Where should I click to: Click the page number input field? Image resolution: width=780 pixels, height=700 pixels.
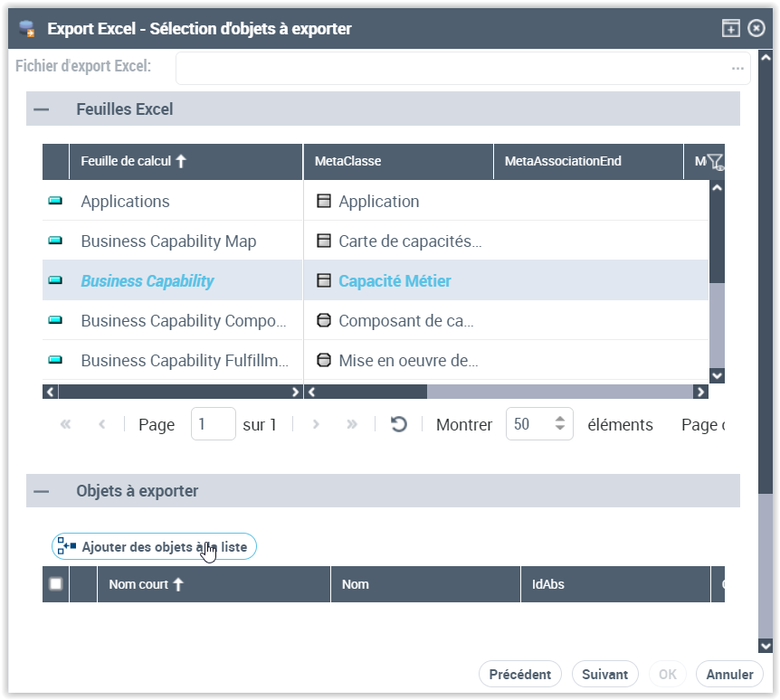point(213,424)
